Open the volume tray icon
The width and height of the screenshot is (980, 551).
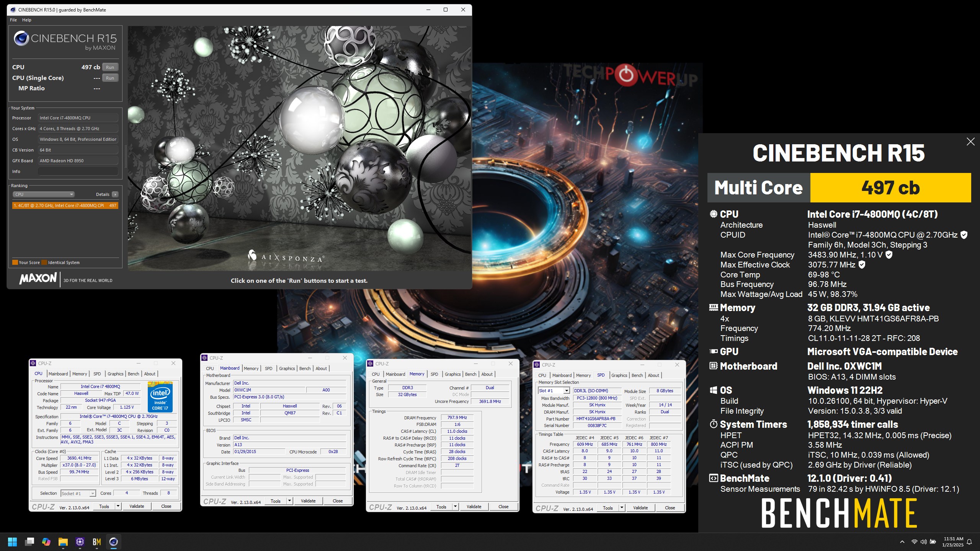(x=924, y=542)
